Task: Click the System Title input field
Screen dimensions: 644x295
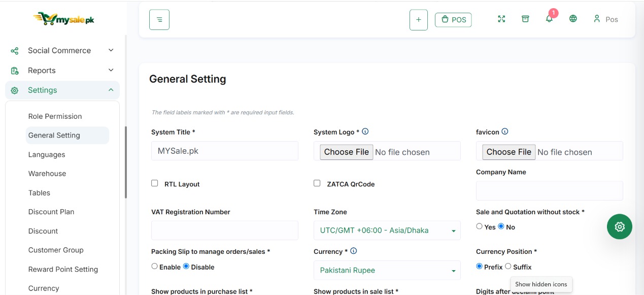Action: (225, 151)
